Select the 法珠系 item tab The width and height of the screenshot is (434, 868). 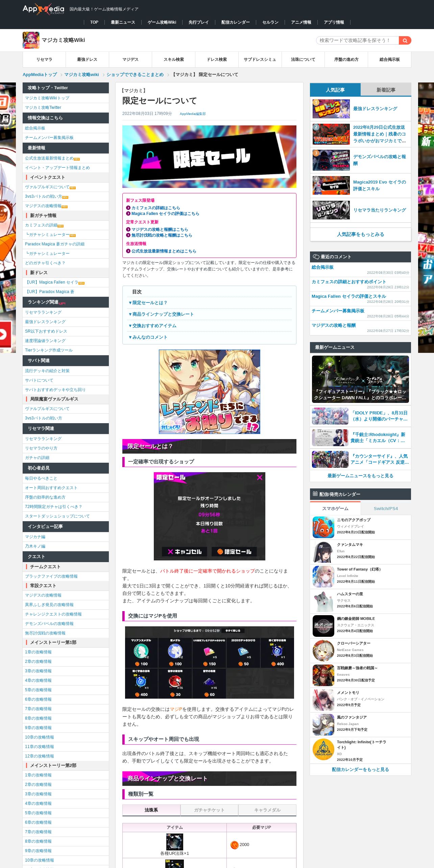pyautogui.click(x=151, y=810)
